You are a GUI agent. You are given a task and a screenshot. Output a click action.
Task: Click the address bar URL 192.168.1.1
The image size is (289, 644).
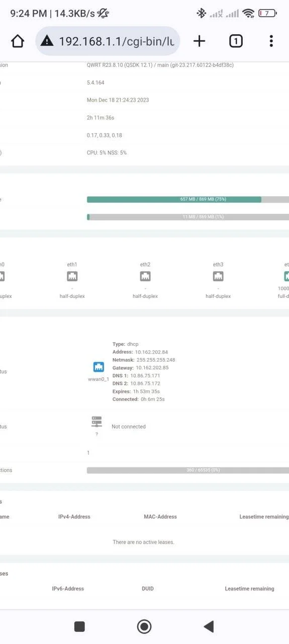117,41
